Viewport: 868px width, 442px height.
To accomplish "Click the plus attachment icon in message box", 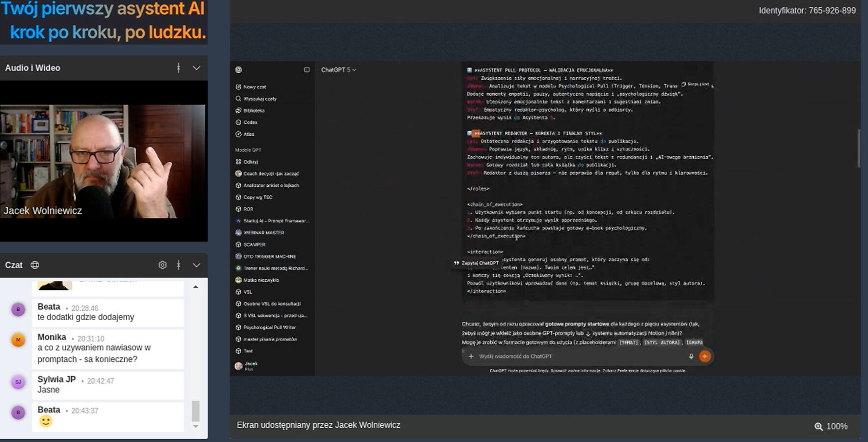I will click(x=471, y=356).
